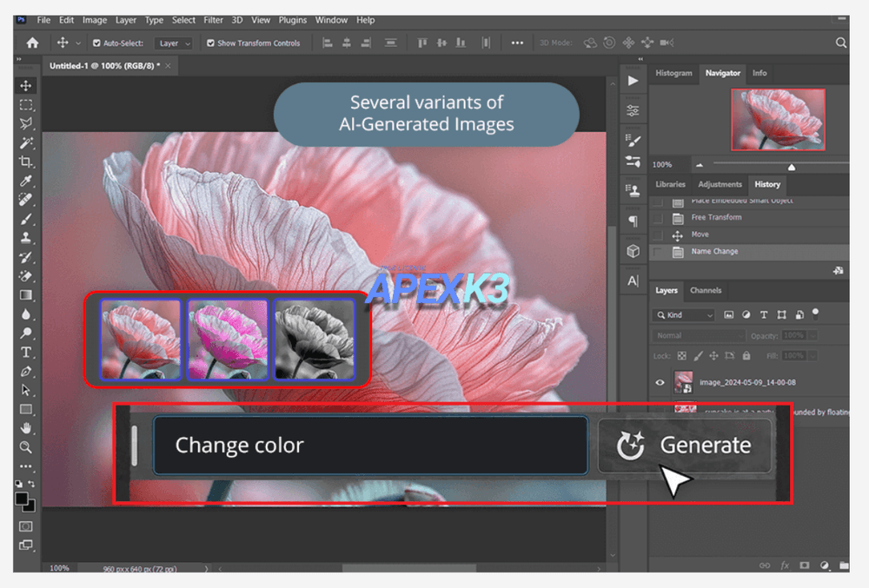Viewport: 869px width, 588px height.
Task: Activate the Hand tool
Action: pos(25,428)
